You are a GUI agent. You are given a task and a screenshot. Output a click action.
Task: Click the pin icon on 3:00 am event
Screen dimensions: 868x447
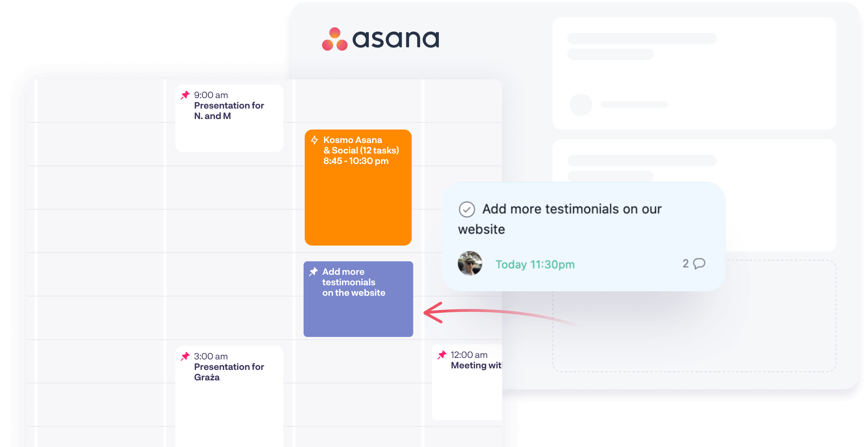click(185, 356)
